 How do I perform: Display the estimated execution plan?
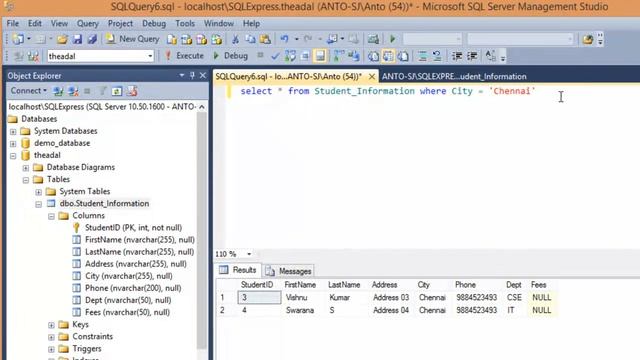[x=290, y=56]
